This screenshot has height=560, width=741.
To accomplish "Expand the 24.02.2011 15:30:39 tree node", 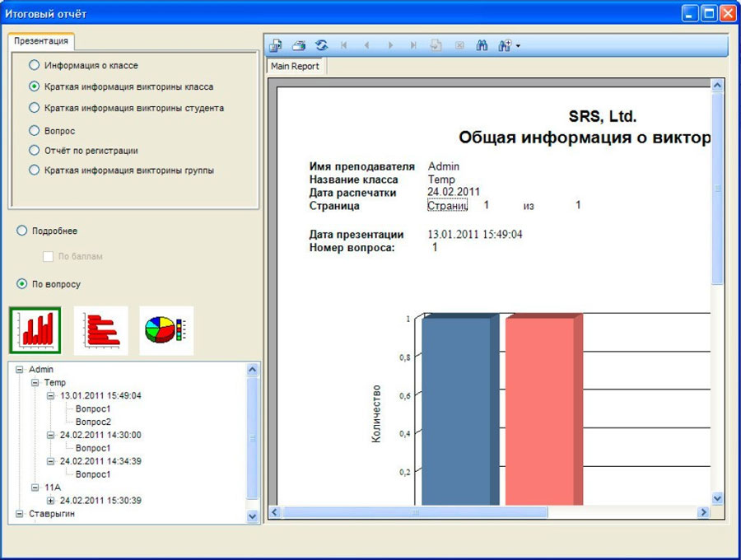I will pos(51,500).
